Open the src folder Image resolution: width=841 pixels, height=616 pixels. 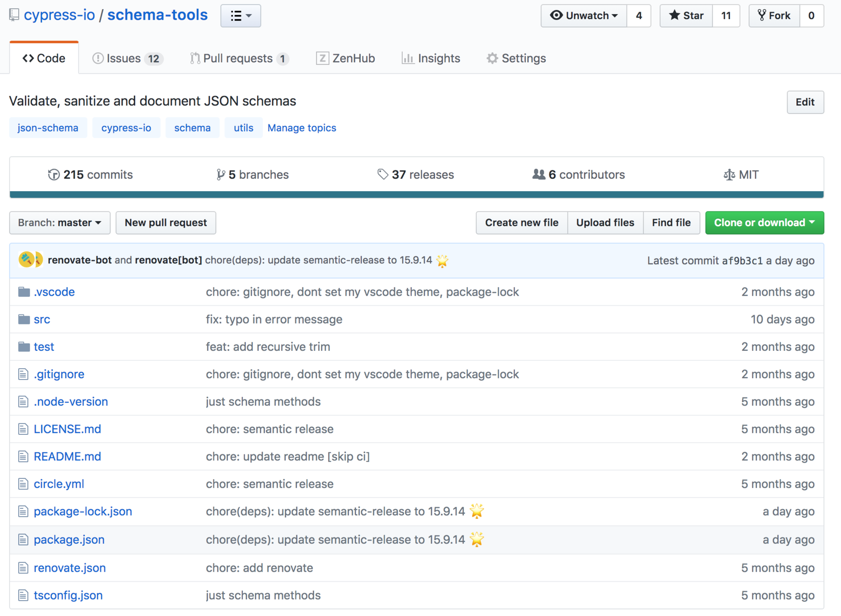[x=42, y=319]
